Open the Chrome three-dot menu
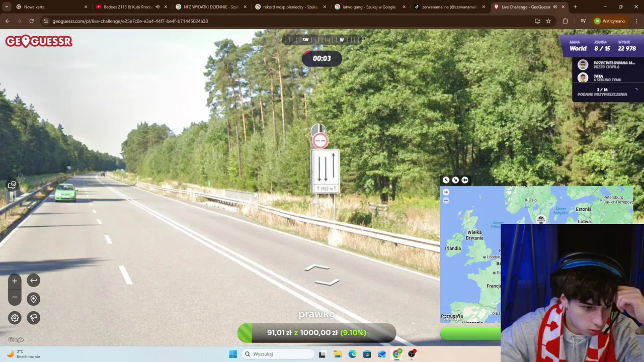Viewport: 644px width, 362px height. point(636,21)
